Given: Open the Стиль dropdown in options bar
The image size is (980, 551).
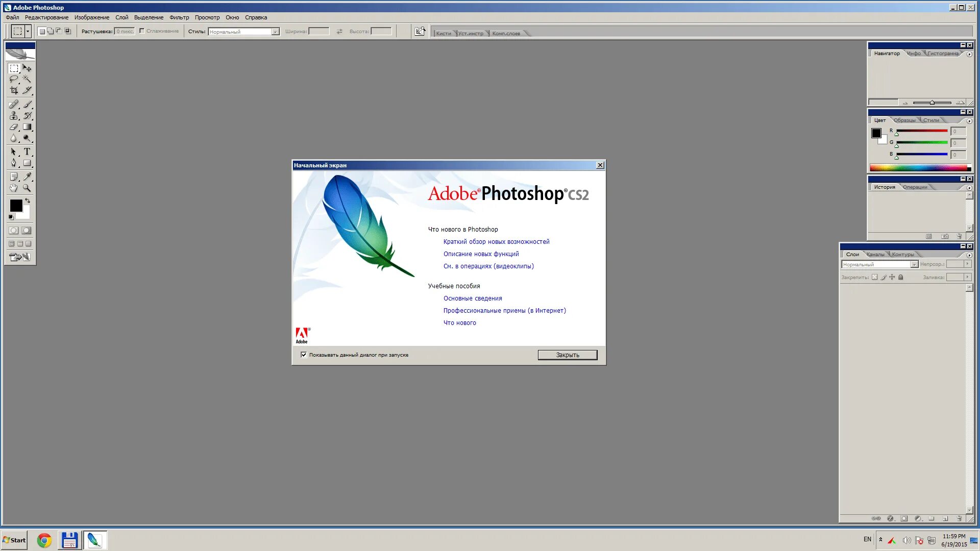Looking at the screenshot, I should coord(275,32).
